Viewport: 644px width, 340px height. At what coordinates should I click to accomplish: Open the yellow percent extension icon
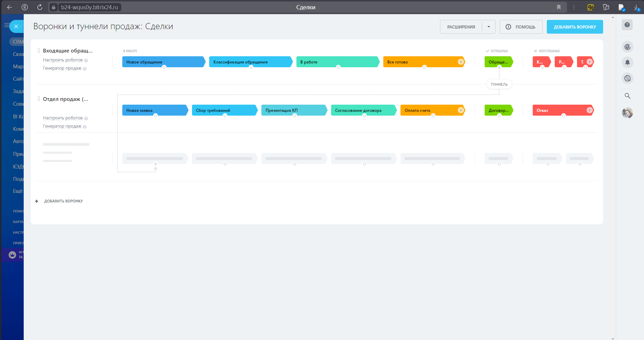click(x=591, y=7)
